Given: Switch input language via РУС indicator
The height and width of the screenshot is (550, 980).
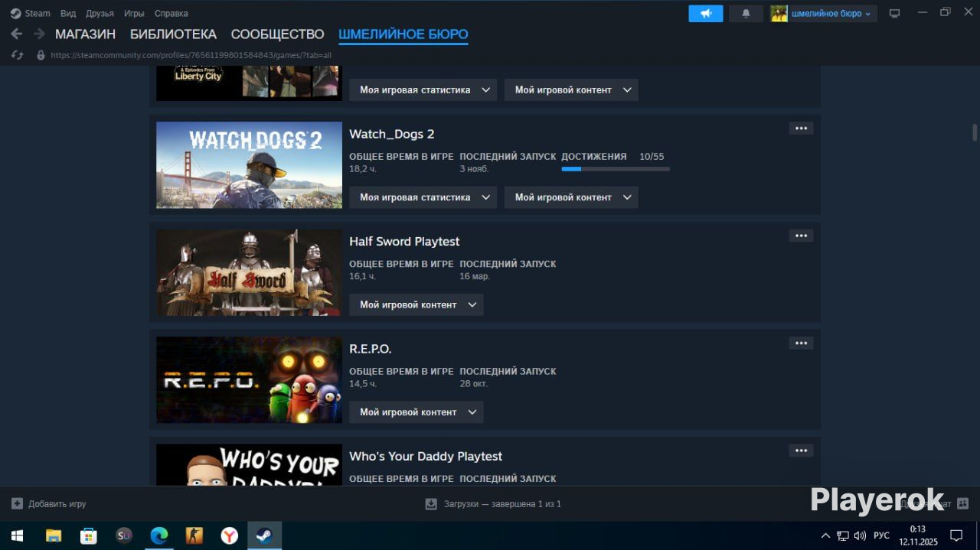Looking at the screenshot, I should [882, 535].
